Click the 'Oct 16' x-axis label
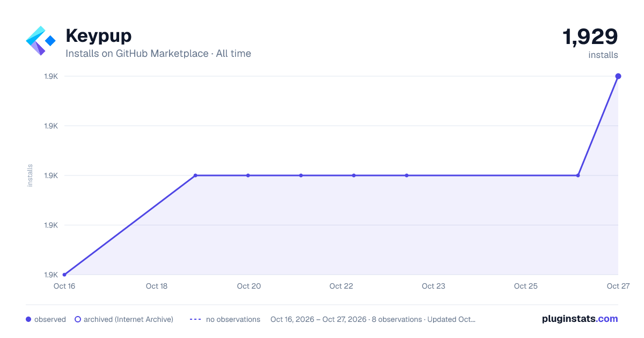This screenshot has height=338, width=644. point(64,286)
